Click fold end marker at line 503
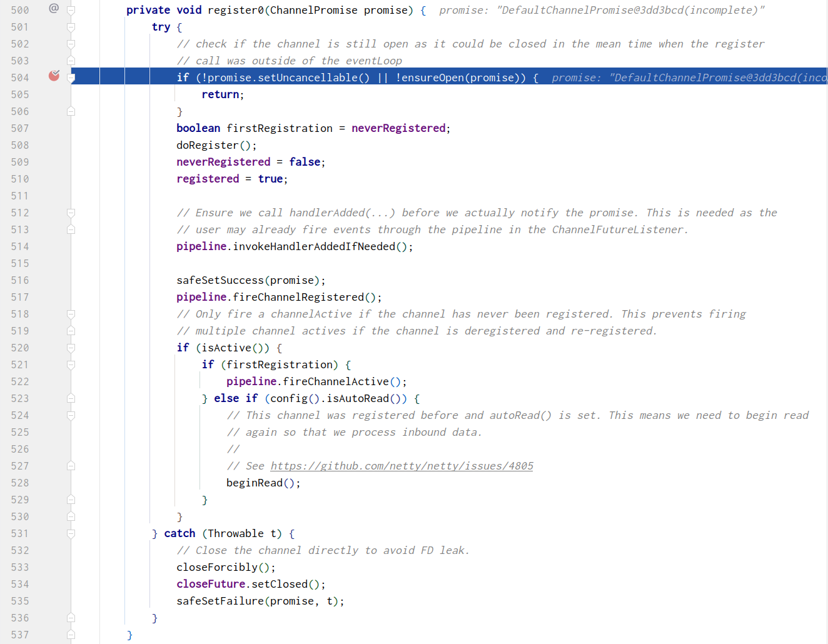This screenshot has height=644, width=828. point(71,61)
